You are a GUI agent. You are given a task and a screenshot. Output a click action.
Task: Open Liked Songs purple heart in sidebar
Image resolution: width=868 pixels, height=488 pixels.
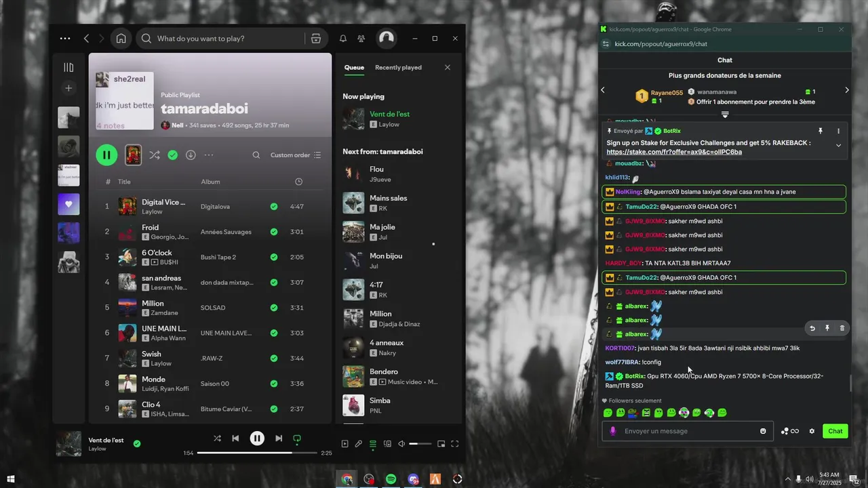68,204
